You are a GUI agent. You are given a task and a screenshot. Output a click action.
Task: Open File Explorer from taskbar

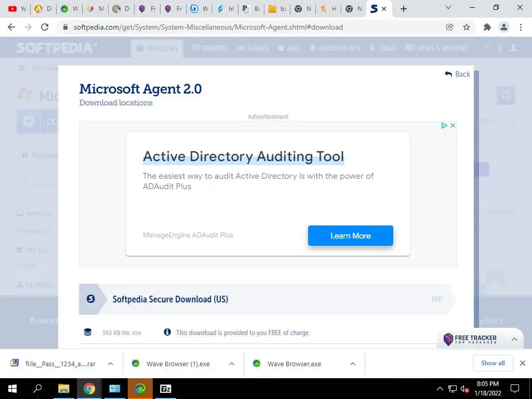tap(63, 389)
